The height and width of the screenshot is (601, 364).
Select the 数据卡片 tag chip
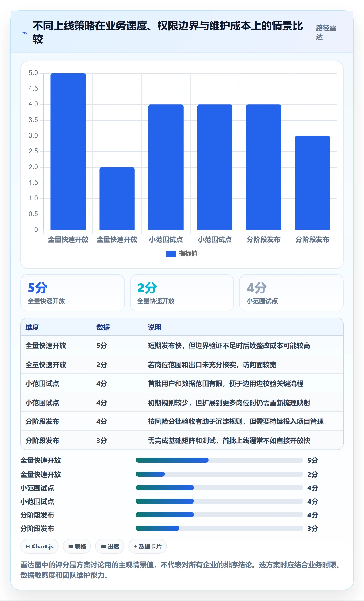tap(148, 546)
